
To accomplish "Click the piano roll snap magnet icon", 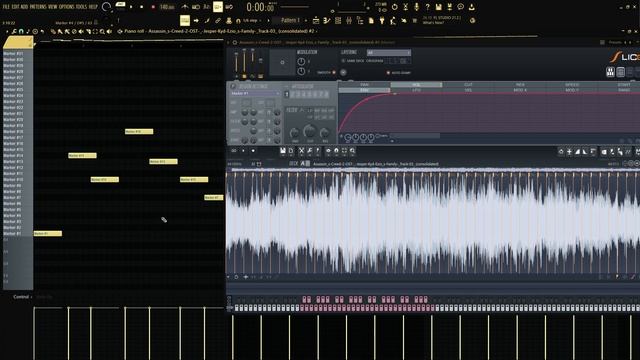I will pyautogui.click(x=21, y=31).
